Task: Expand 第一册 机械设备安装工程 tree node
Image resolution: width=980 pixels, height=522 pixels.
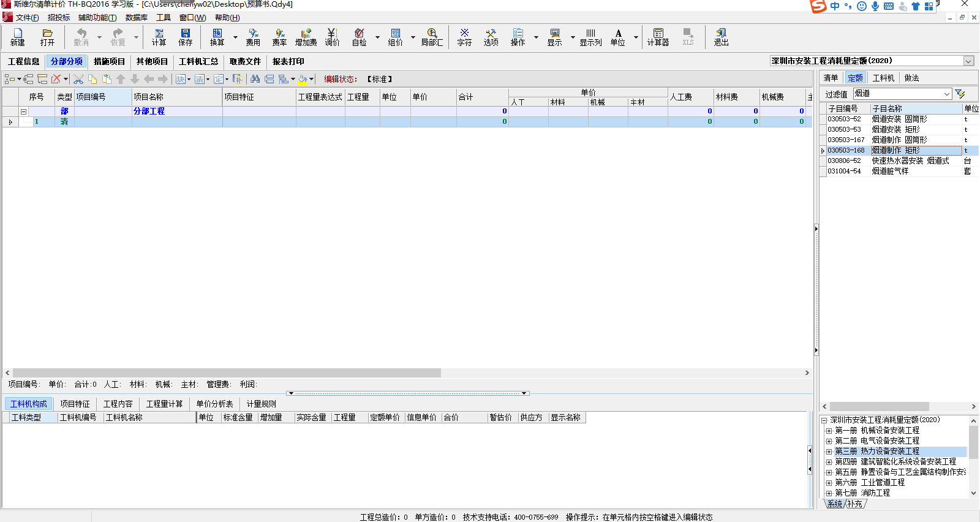Action: (x=829, y=431)
